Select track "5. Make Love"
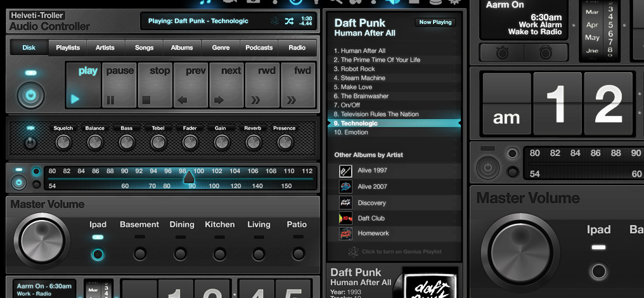 [394, 87]
